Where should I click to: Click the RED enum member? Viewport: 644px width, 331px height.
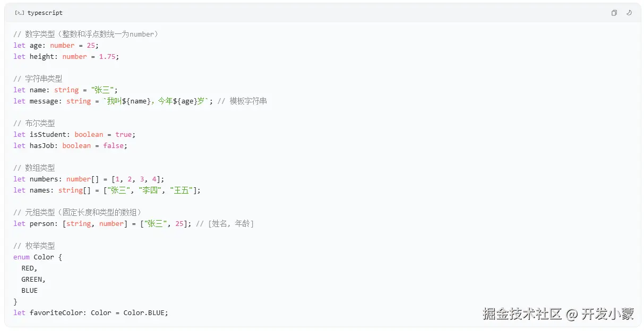(x=29, y=268)
